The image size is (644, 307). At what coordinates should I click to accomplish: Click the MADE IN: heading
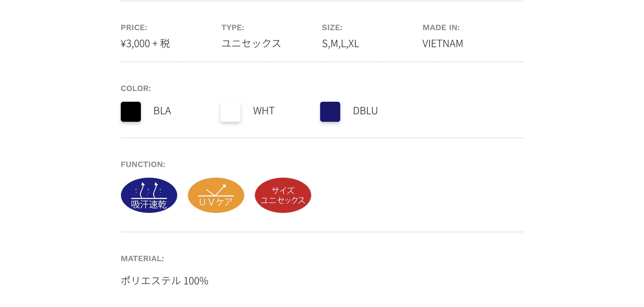tap(441, 27)
